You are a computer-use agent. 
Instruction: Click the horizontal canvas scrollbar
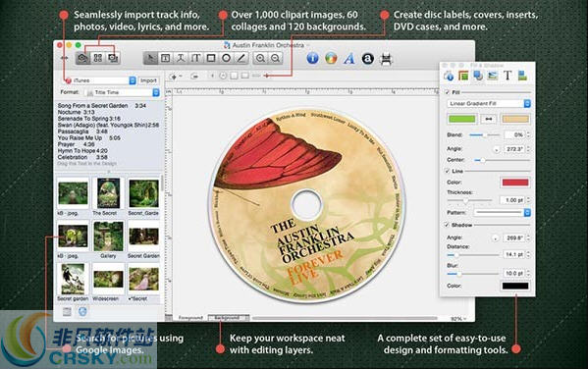pos(345,318)
